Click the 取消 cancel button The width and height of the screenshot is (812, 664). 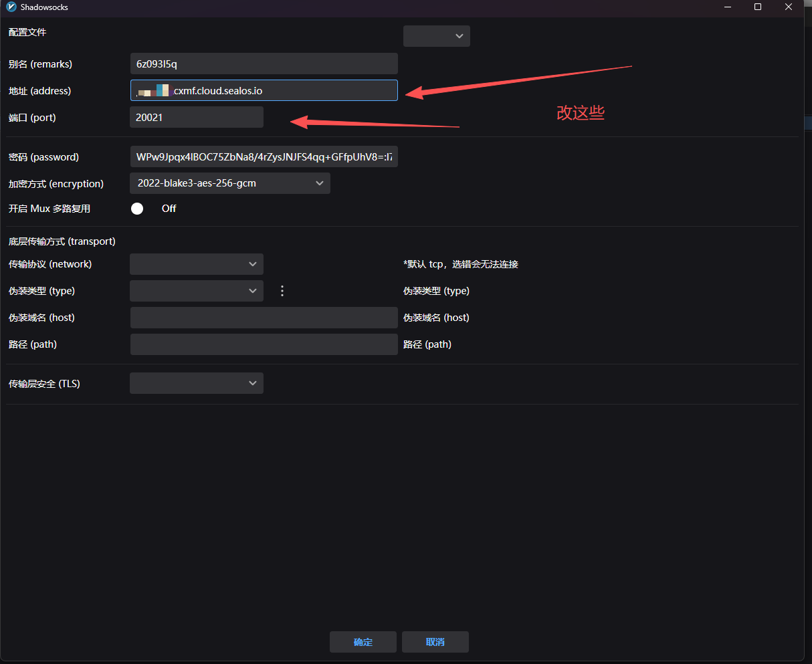click(x=435, y=642)
